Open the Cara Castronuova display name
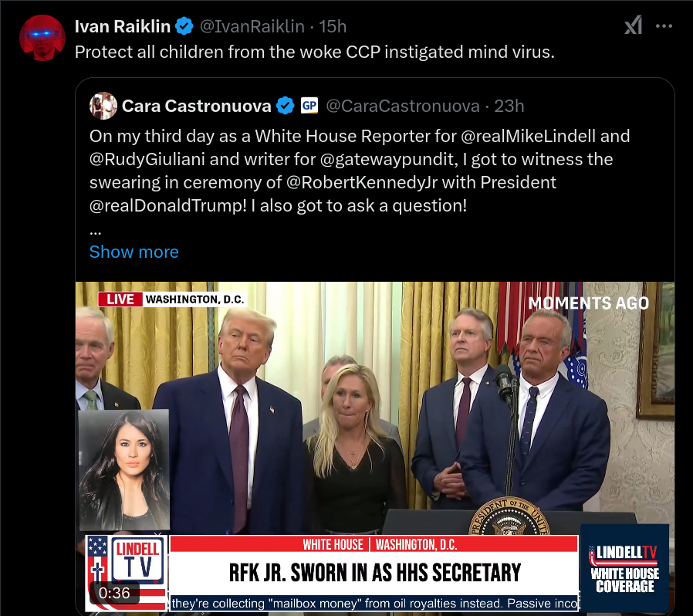 (196, 106)
